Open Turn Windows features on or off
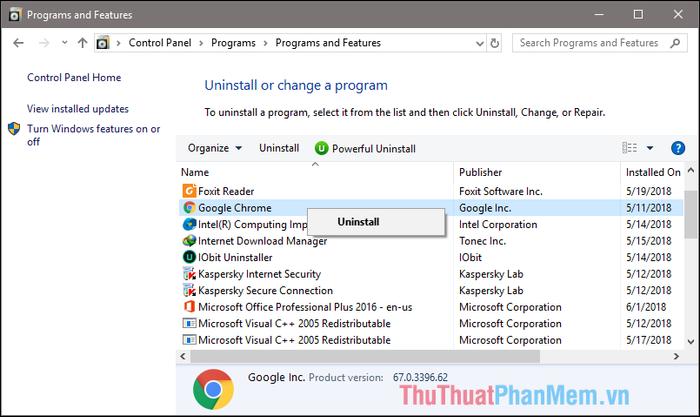This screenshot has width=700, height=417. [x=93, y=135]
